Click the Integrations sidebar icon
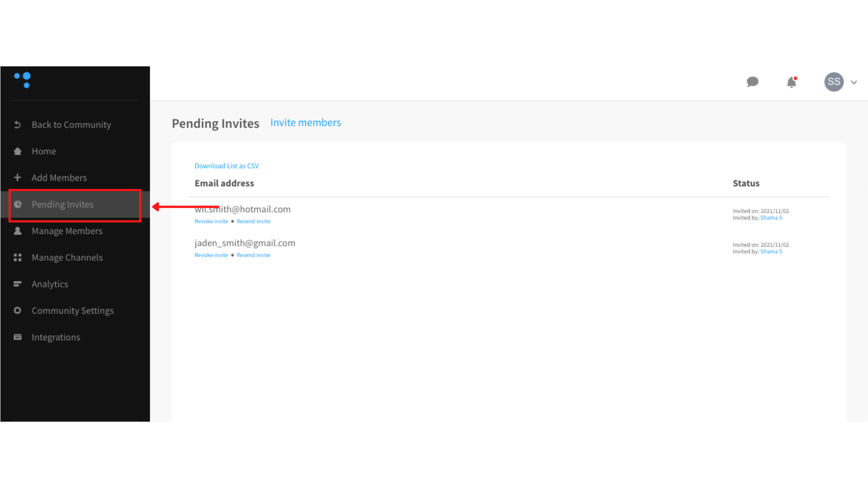 click(x=17, y=337)
